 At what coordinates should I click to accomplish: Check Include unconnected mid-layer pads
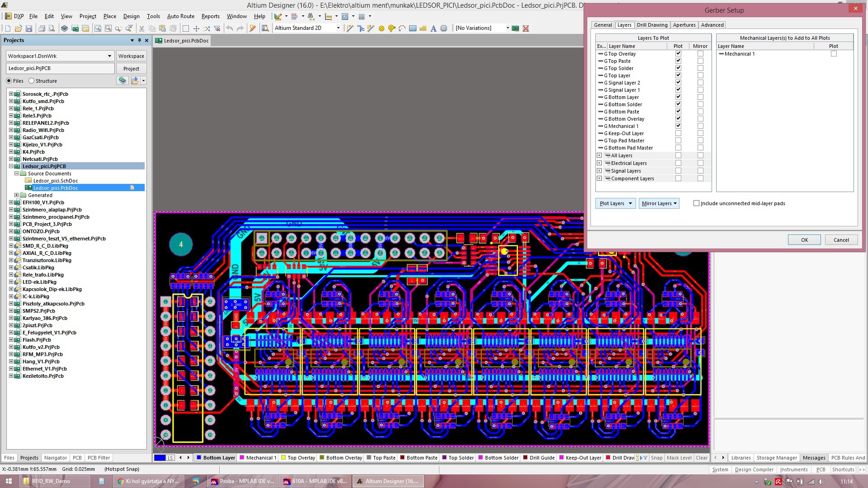696,203
